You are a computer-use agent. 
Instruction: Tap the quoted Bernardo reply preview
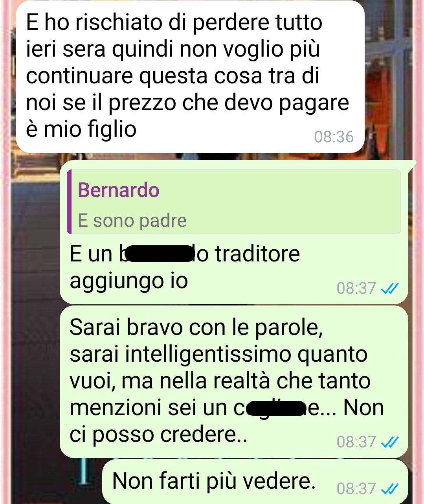234,202
